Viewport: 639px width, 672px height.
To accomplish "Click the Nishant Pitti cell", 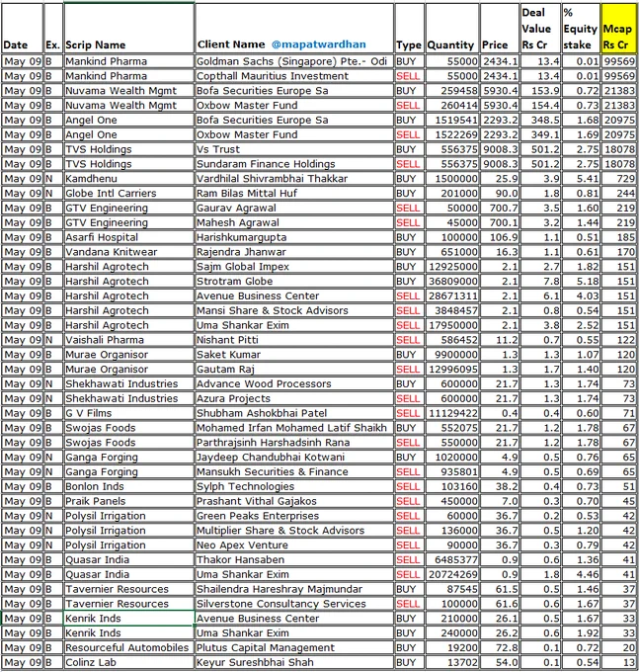I will point(294,340).
